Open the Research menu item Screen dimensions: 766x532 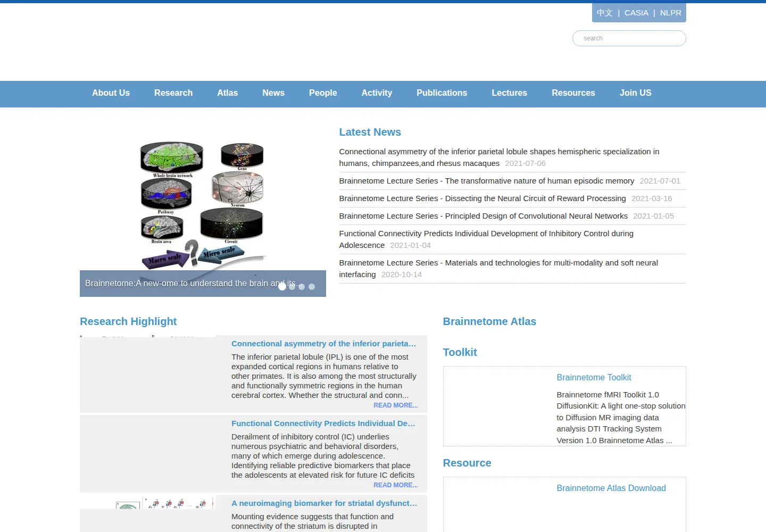pyautogui.click(x=173, y=93)
